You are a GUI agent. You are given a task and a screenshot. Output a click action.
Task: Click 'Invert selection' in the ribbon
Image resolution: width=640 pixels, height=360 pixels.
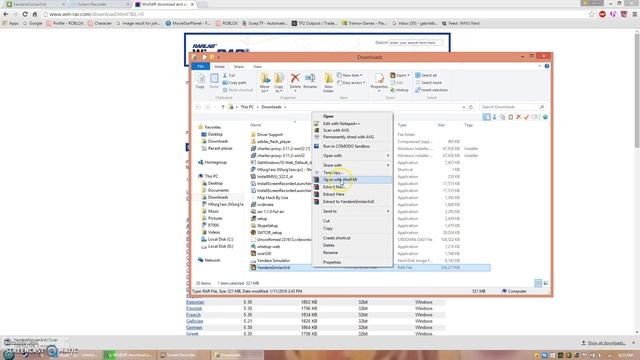431,90
